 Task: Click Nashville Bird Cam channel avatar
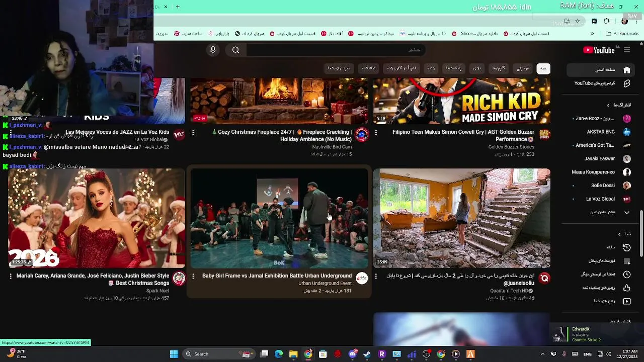(x=362, y=134)
